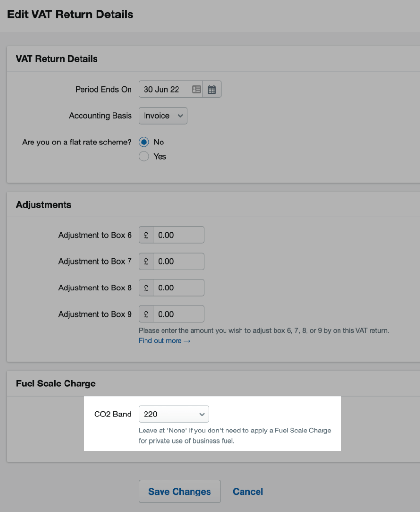420x512 pixels.
Task: Click Cancel to discard changes
Action: (x=248, y=491)
